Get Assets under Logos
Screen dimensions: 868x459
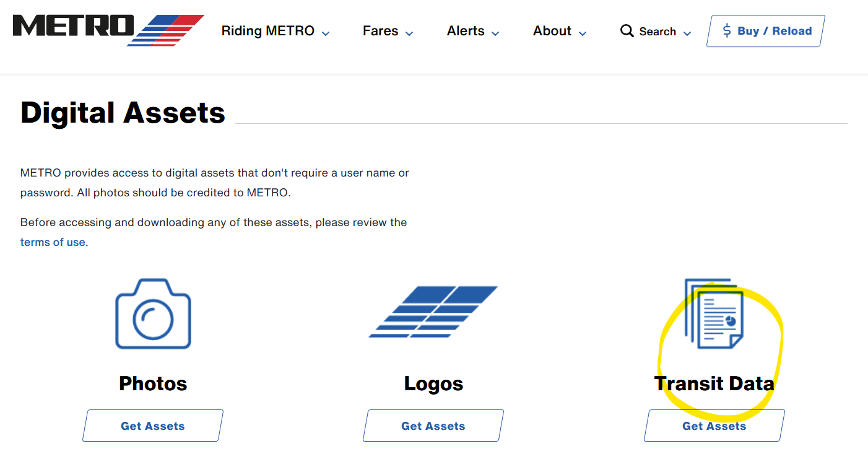coord(433,426)
